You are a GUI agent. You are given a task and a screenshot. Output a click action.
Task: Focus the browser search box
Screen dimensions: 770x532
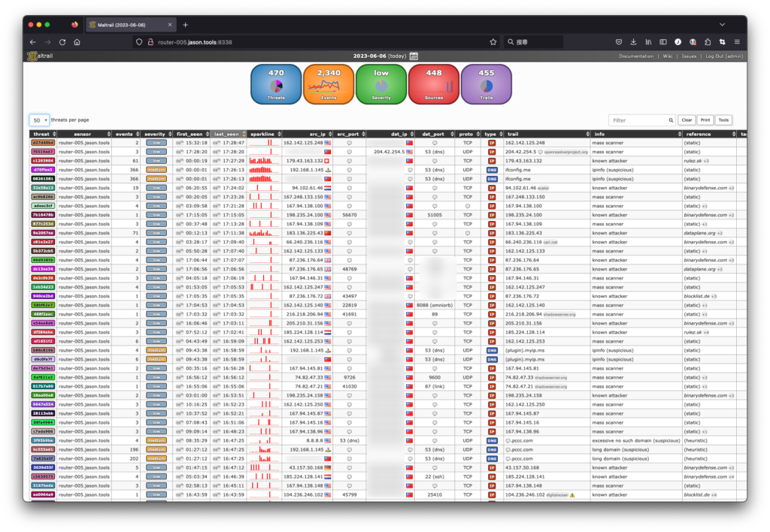pos(533,42)
